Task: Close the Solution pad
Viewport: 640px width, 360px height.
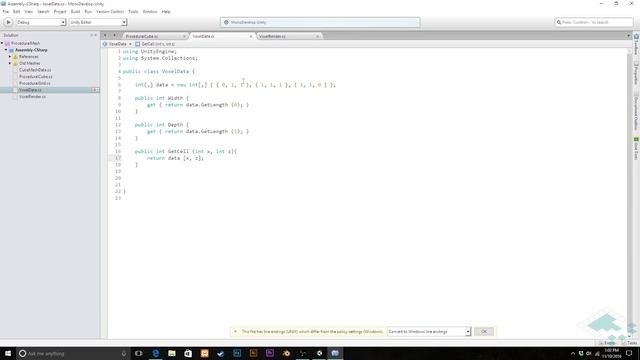Action: pos(96,36)
